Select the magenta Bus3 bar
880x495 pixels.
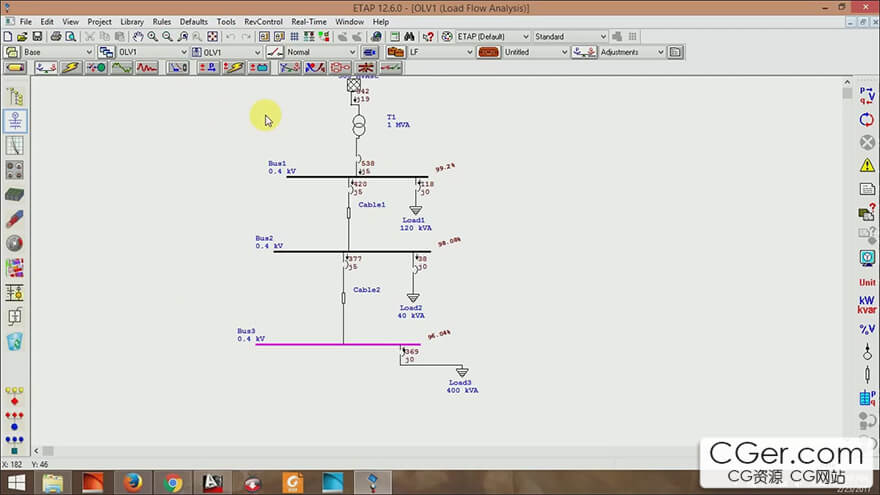[x=338, y=344]
